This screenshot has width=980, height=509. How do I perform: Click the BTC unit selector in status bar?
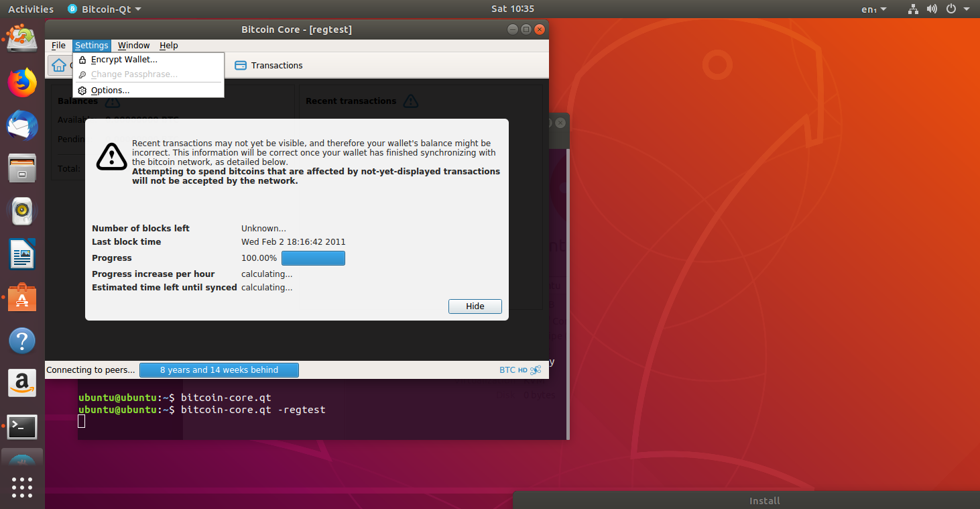click(x=507, y=370)
